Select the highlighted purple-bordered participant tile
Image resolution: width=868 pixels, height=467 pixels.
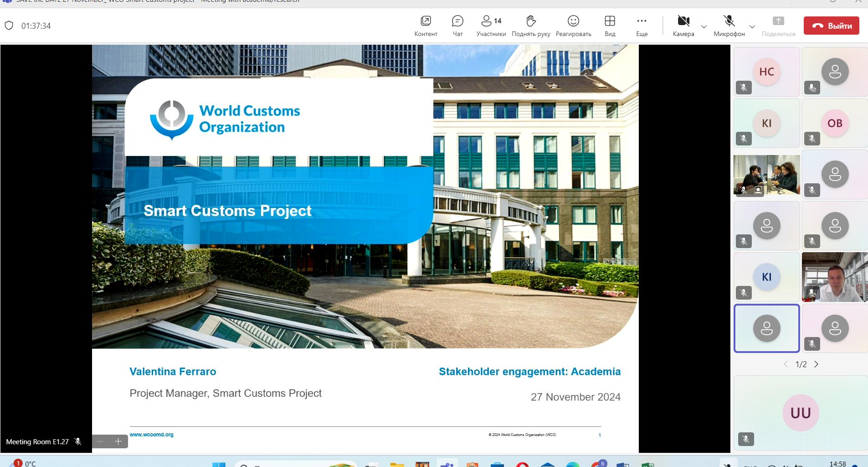766,328
